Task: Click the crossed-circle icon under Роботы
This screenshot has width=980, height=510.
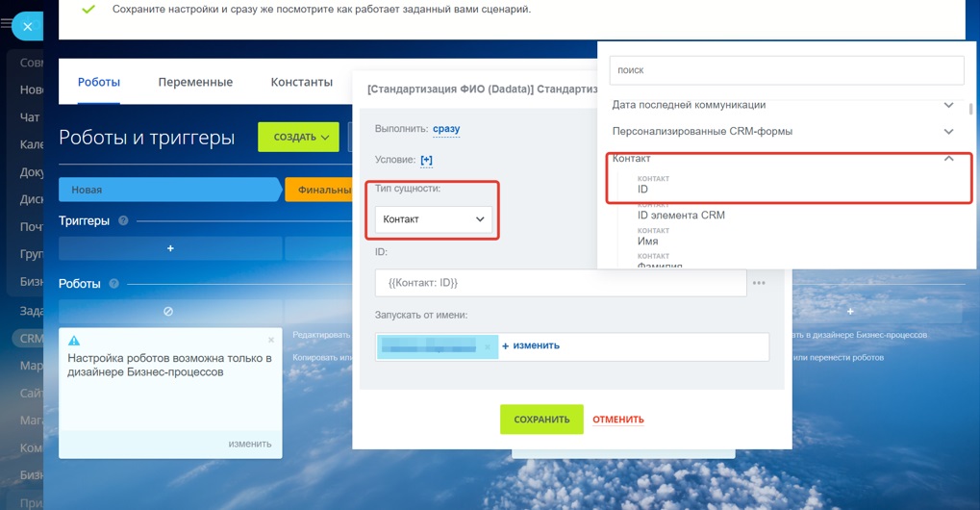Action: click(168, 311)
